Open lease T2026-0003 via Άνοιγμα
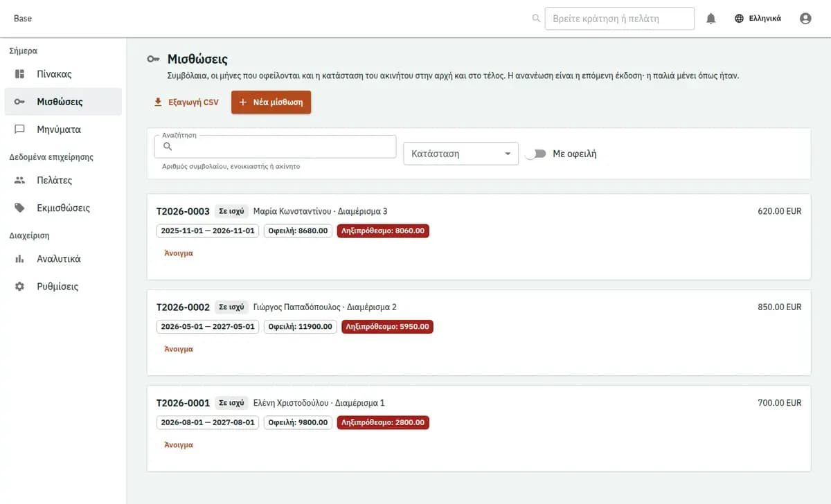 coord(179,253)
